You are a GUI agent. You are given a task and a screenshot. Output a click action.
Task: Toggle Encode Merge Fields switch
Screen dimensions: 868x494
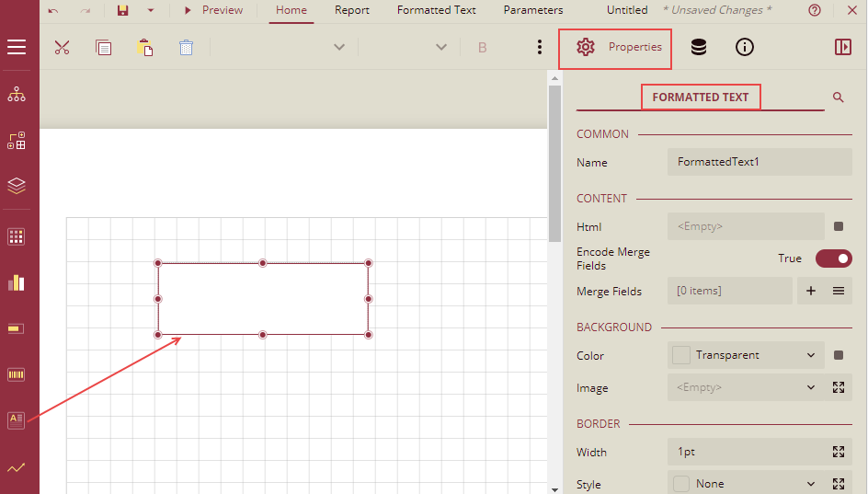pyautogui.click(x=834, y=258)
